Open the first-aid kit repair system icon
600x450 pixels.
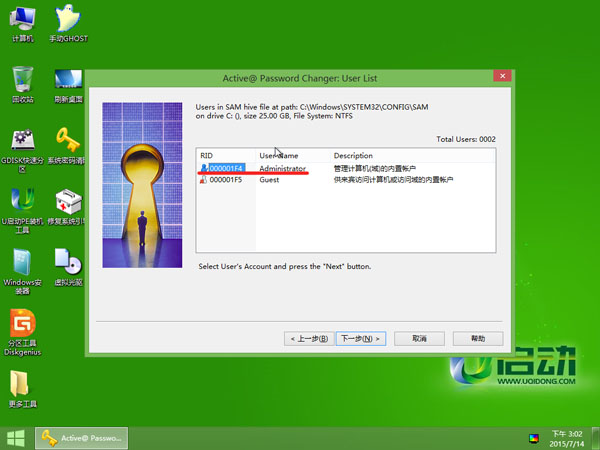(67, 207)
